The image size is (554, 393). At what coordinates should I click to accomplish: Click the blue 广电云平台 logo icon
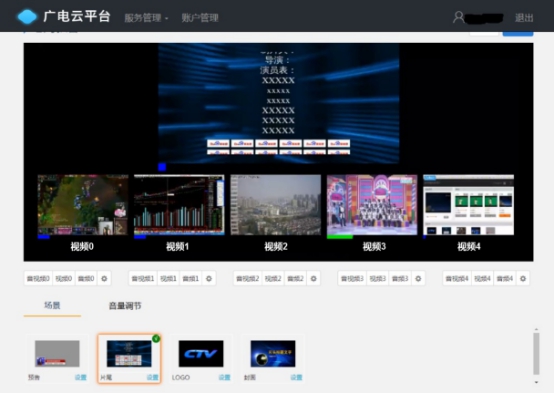click(x=27, y=17)
